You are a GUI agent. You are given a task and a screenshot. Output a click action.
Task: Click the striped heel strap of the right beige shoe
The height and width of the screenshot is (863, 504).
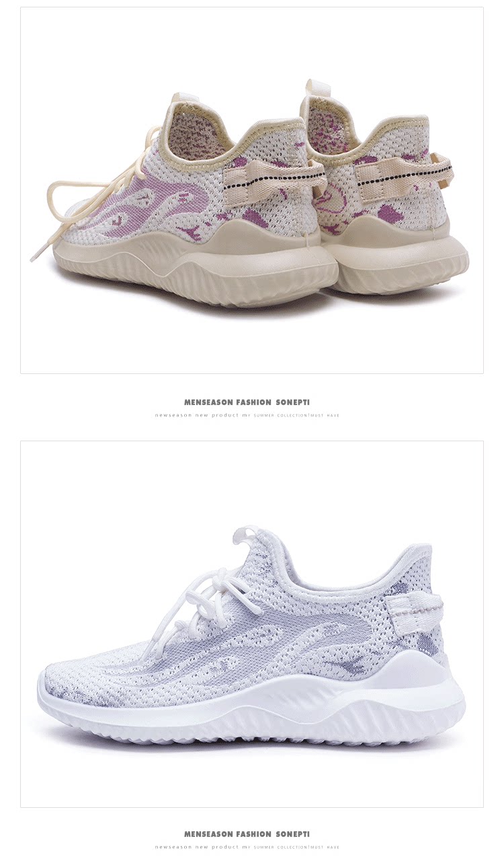(x=403, y=174)
